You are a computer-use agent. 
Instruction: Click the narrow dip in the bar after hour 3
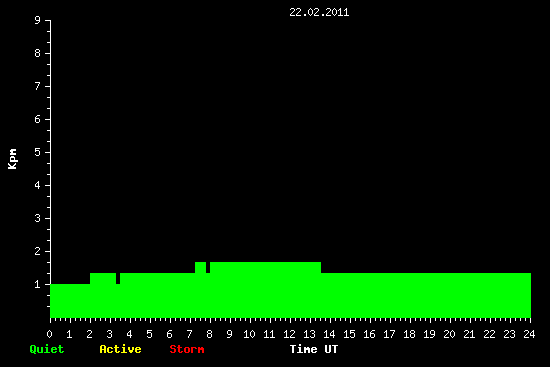118,301
